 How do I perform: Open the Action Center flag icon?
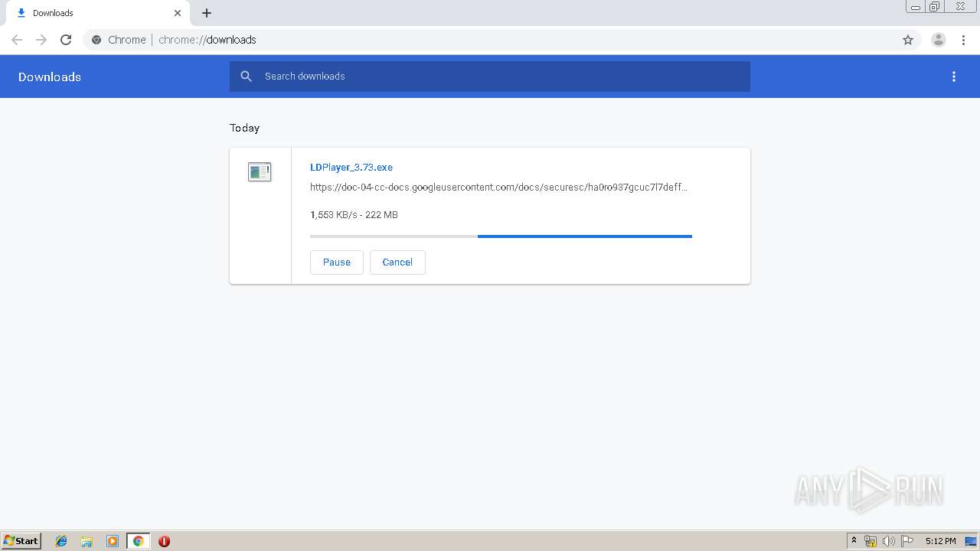tap(907, 541)
